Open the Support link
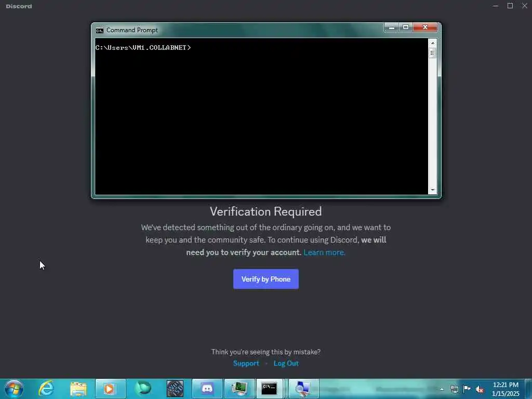532x399 pixels. point(246,363)
